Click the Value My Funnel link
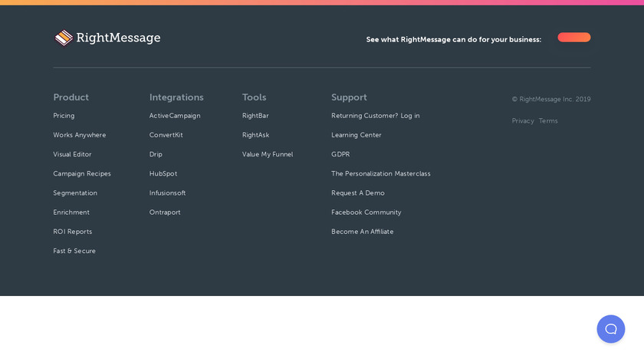This screenshot has height=362, width=644. (x=268, y=154)
